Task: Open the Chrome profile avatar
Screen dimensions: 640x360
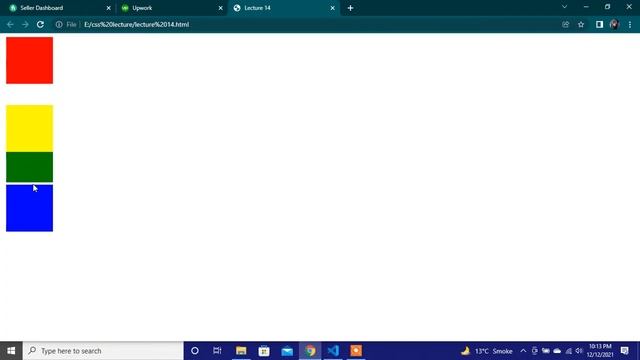Action: coord(614,24)
